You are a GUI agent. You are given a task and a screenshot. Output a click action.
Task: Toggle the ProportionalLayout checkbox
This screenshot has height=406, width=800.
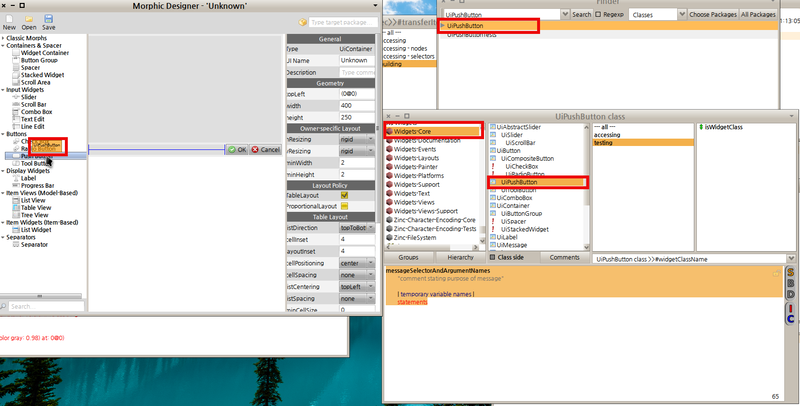(x=345, y=206)
